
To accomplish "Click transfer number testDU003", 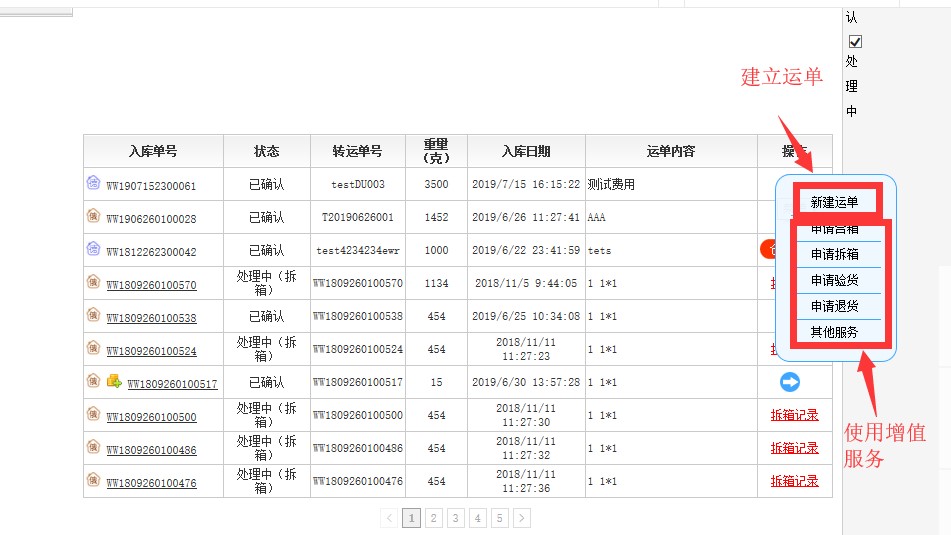I will [358, 184].
